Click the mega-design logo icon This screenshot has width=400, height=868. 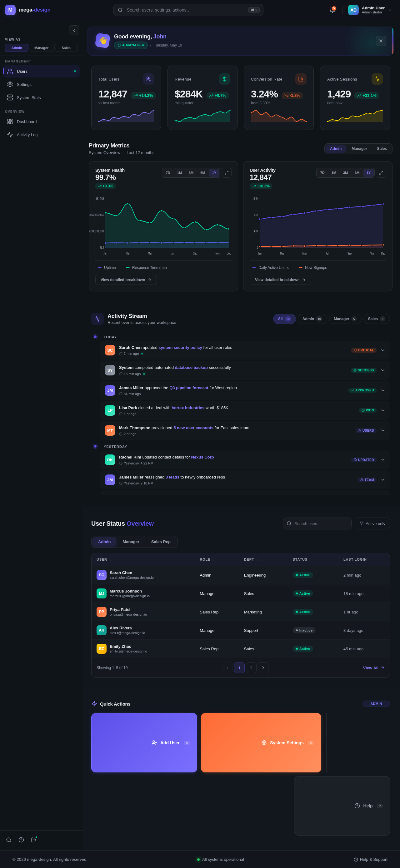[x=10, y=10]
